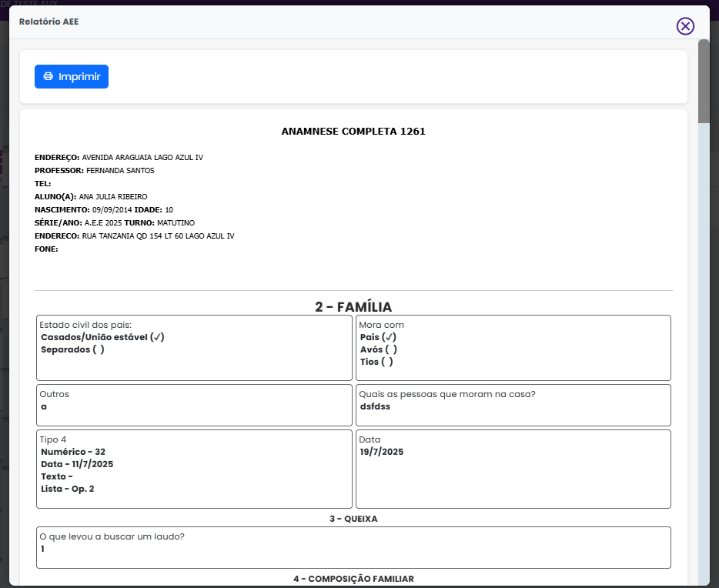Screen dimensions: 719x588
Task: Click the 4 - COMPOSIÇÃO FAMILIAR heading
Action: click(x=353, y=579)
